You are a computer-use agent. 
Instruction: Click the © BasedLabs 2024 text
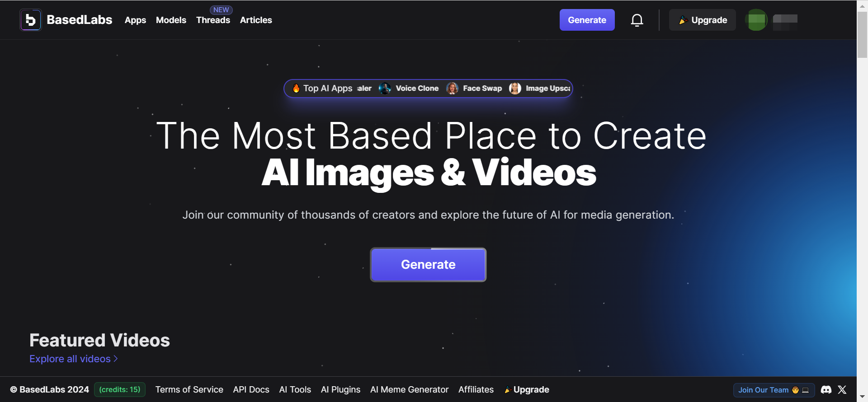pos(50,389)
